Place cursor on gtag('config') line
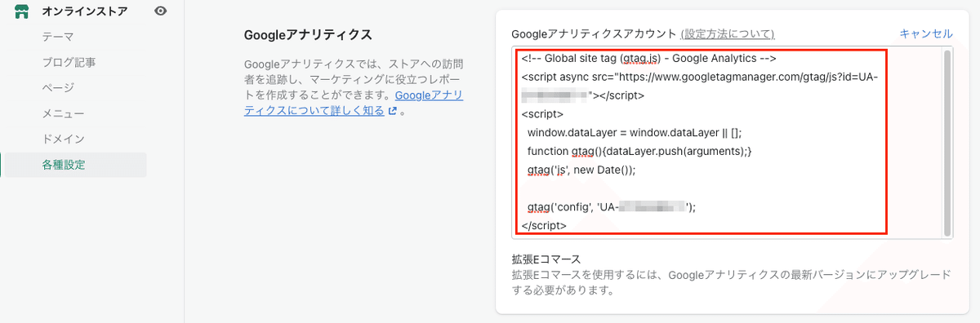This screenshot has width=980, height=323. 612,207
